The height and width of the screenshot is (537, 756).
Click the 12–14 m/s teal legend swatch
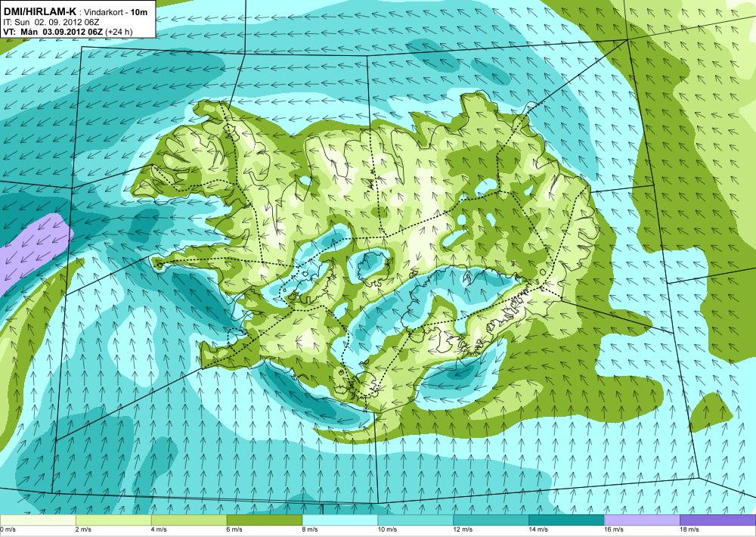click(491, 520)
